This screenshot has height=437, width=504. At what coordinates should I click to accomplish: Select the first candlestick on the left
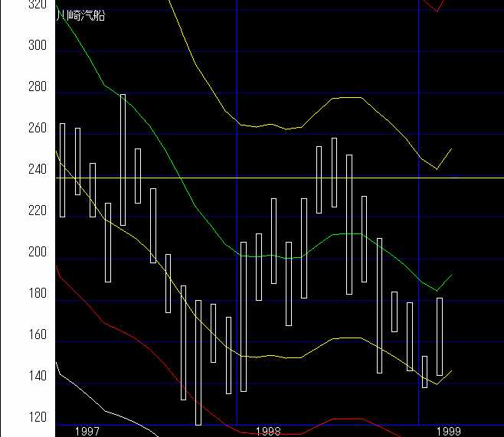[x=62, y=170]
